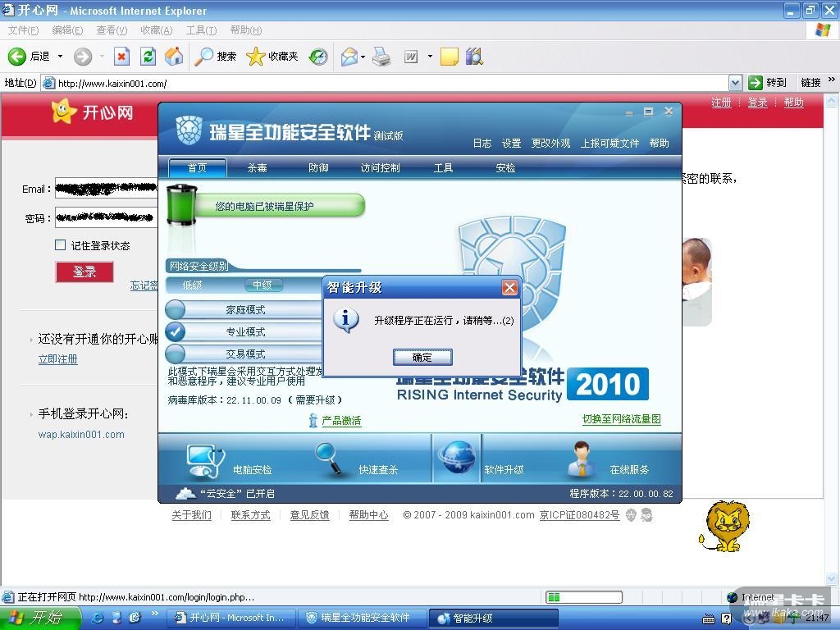The height and width of the screenshot is (630, 840).
Task: Select 专业模式 radio option
Action: click(176, 331)
